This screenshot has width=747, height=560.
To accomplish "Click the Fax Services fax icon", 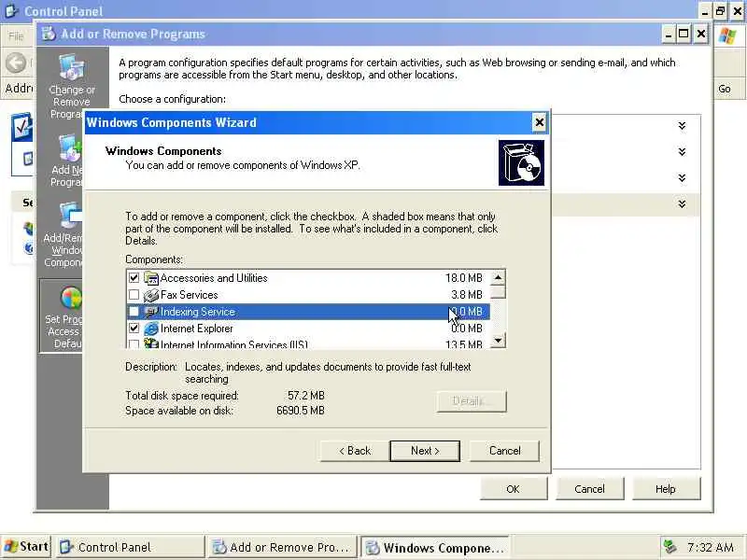I will click(x=151, y=295).
